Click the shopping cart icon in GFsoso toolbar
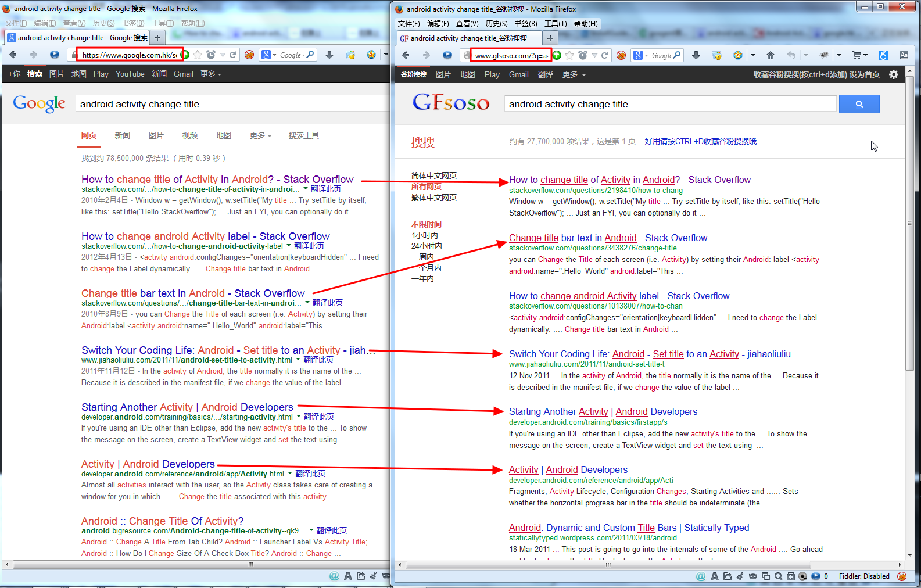The width and height of the screenshot is (921, 588). coord(857,55)
